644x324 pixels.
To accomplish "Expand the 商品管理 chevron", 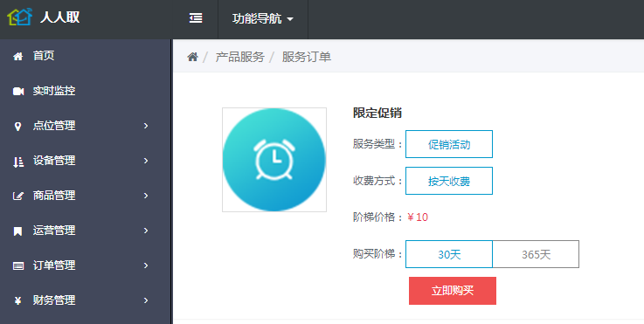I will tap(146, 196).
